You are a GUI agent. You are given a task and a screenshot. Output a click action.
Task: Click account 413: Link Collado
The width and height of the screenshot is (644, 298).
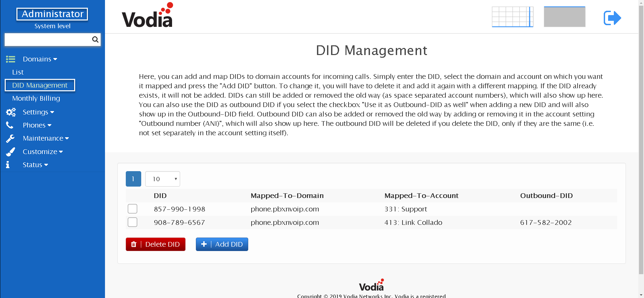click(x=413, y=222)
